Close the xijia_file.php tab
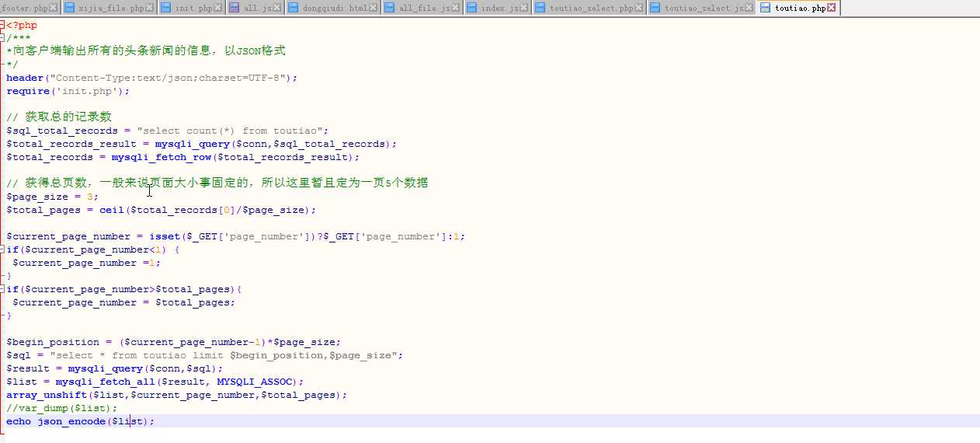Viewport: 980px width, 443px height. 151,8
